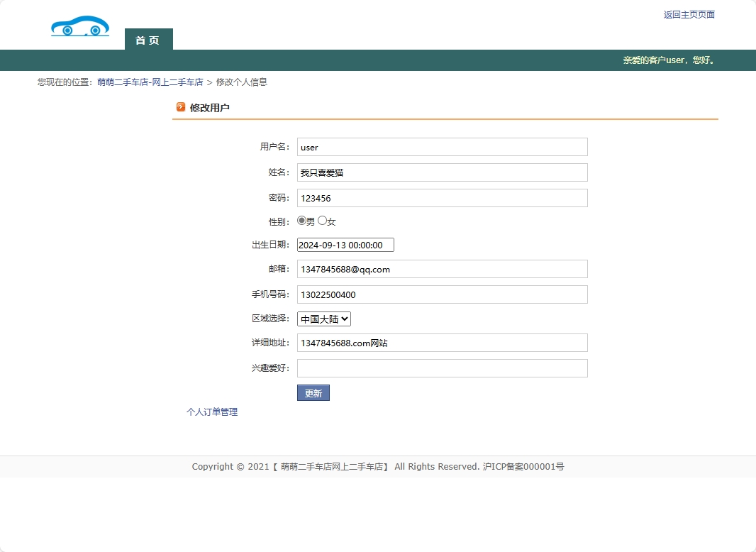
Task: Click into the 用户名 input field
Action: click(x=442, y=147)
